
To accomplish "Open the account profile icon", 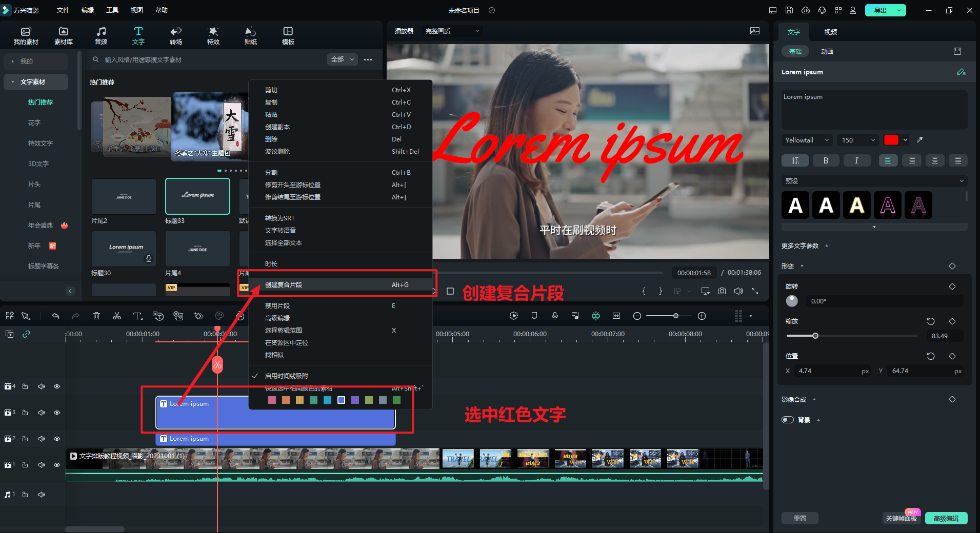I will click(x=853, y=10).
